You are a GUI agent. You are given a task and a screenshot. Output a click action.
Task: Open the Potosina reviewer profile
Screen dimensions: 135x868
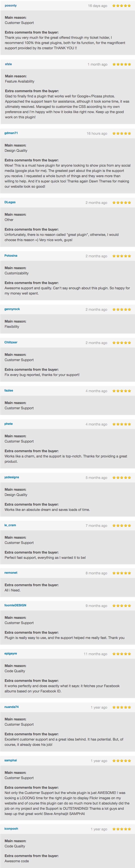11,256
